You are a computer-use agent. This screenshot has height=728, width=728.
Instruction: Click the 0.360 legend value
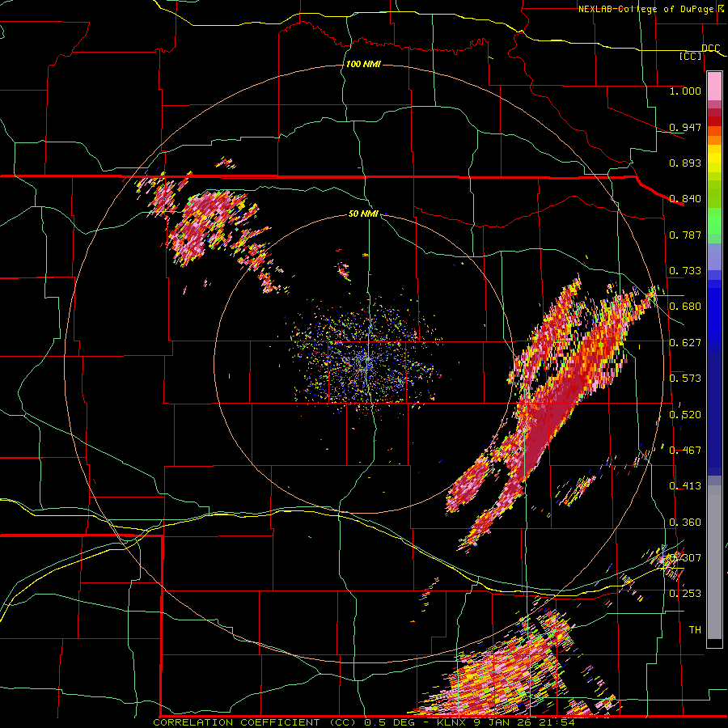(x=685, y=523)
